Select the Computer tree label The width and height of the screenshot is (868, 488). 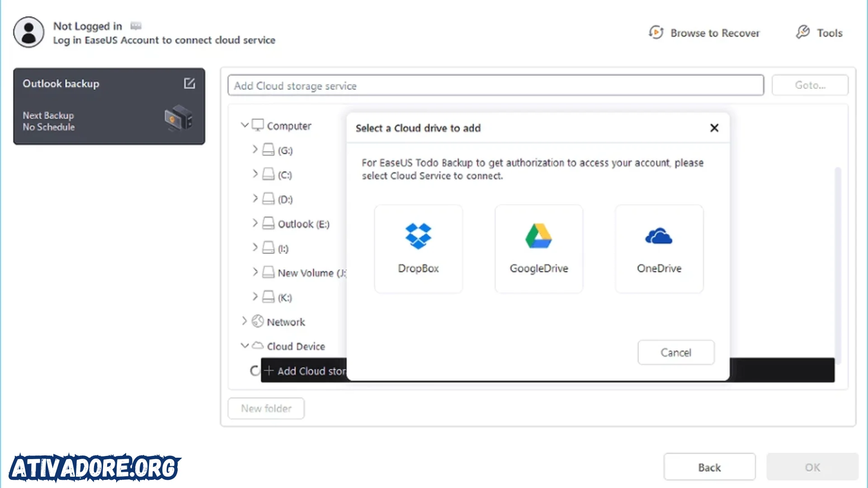[x=289, y=126]
